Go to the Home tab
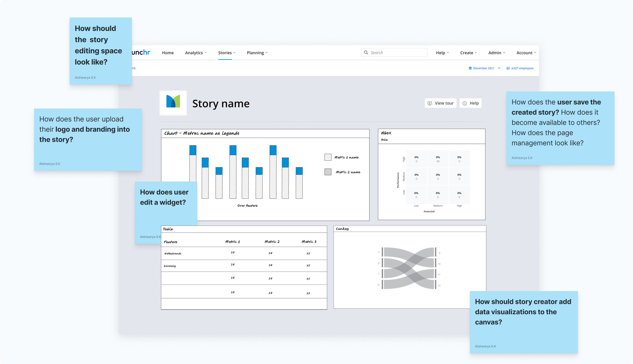The height and width of the screenshot is (364, 633). [x=168, y=53]
